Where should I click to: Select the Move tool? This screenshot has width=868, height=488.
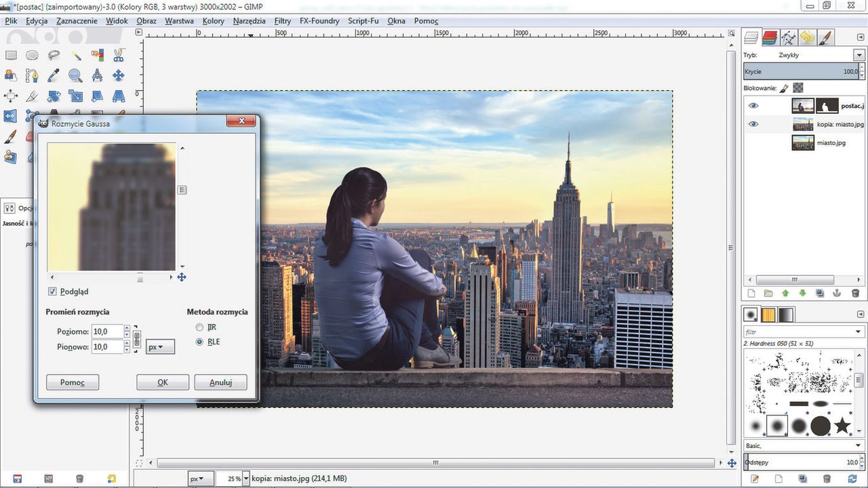click(119, 75)
